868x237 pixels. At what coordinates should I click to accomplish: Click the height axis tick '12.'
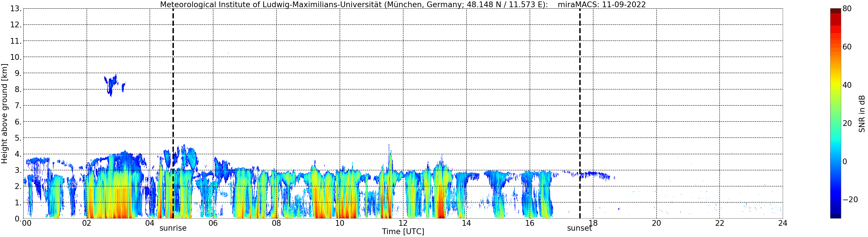tap(16, 25)
